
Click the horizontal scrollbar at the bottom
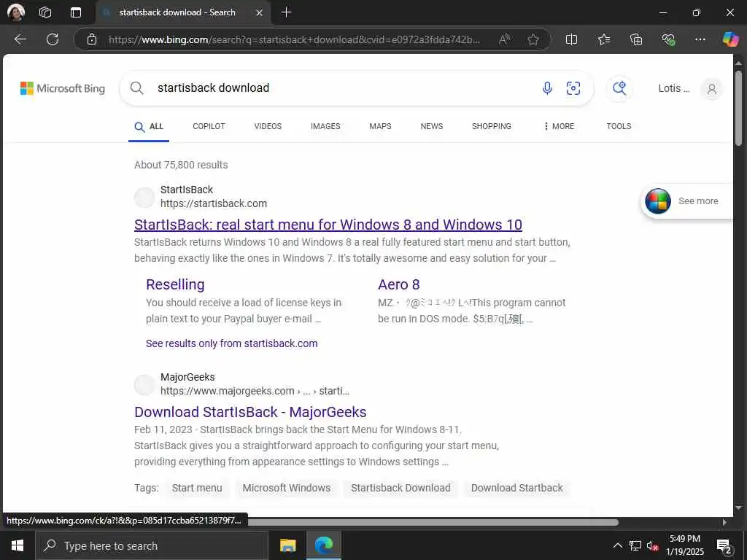tap(433, 522)
